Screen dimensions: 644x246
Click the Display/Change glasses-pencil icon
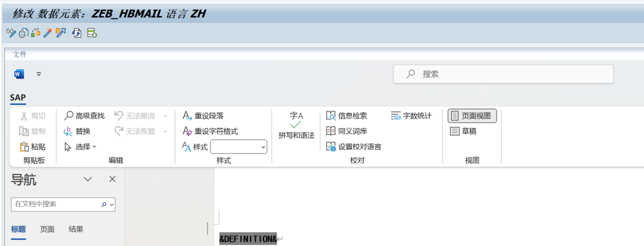11,33
